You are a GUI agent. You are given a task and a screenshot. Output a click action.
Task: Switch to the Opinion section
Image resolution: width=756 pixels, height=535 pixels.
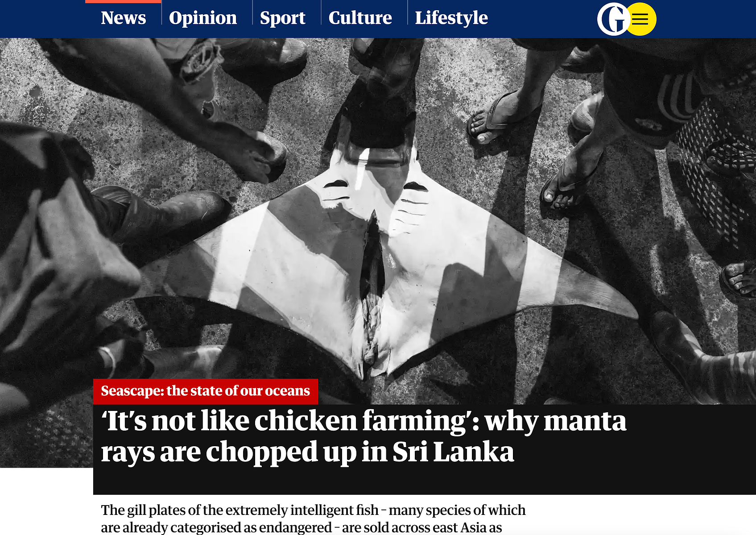coord(203,18)
